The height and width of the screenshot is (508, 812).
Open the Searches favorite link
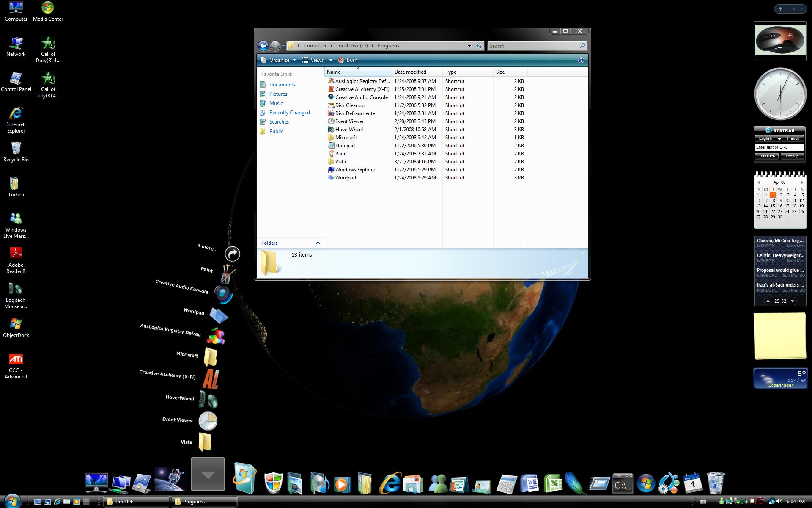[279, 122]
